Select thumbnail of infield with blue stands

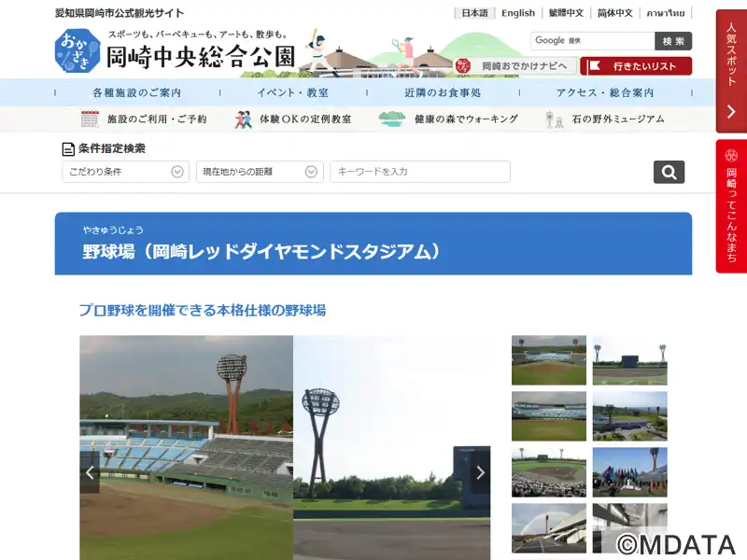pos(549,360)
